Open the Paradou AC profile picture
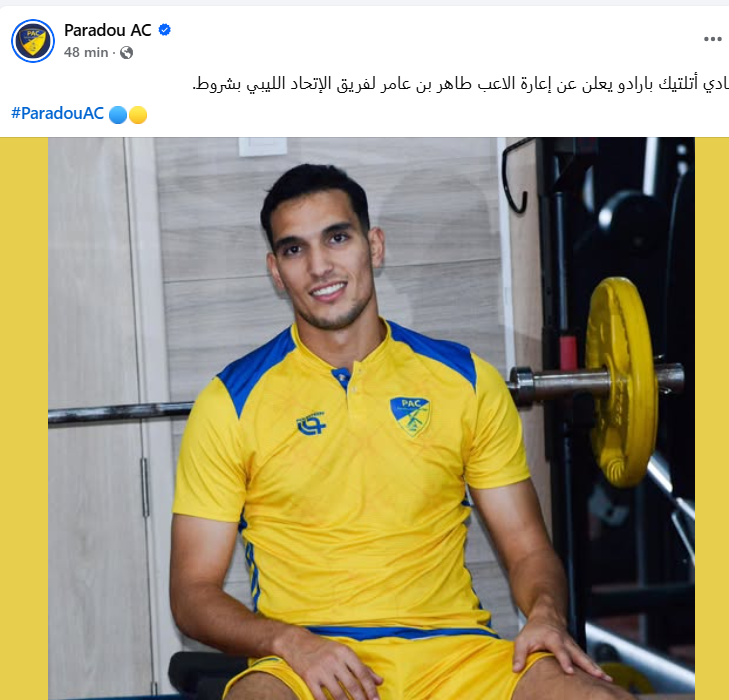This screenshot has height=700, width=729. point(33,41)
